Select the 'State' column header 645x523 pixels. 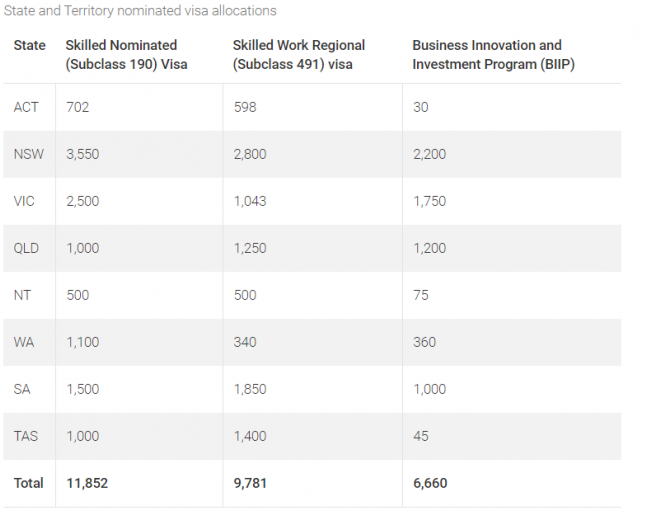tap(30, 45)
